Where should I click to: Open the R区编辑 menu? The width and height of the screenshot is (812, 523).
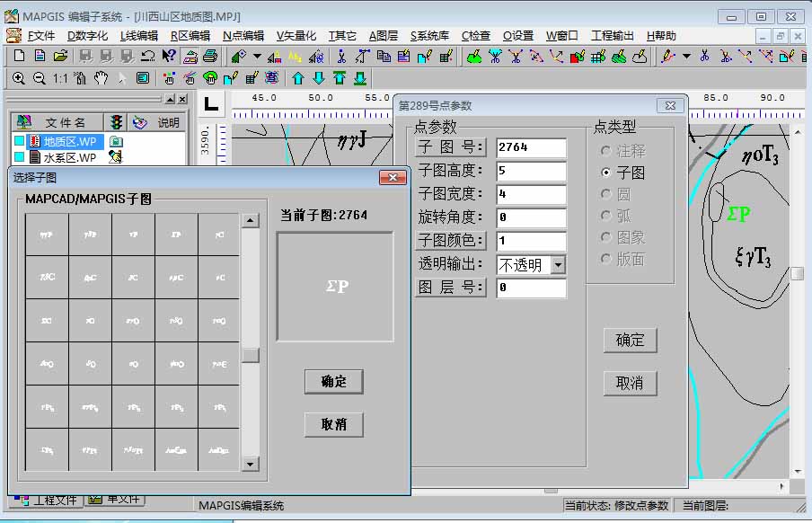pyautogui.click(x=190, y=36)
